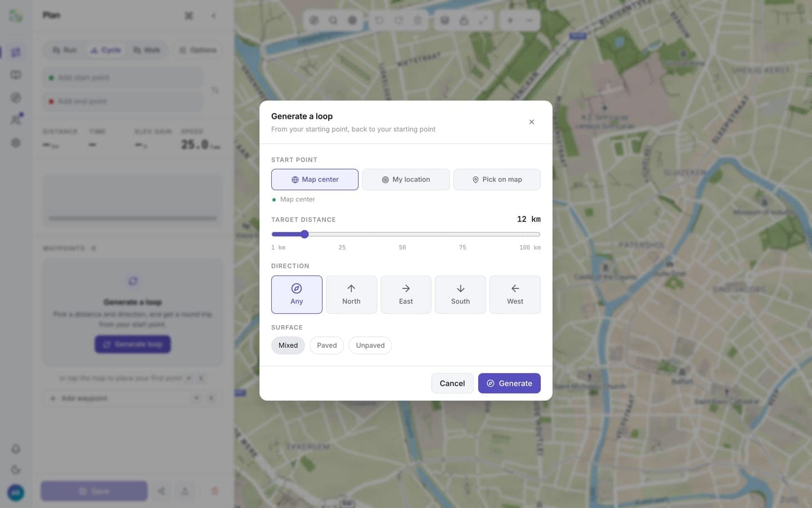
Task: Set loop direction to East
Action: (406, 295)
